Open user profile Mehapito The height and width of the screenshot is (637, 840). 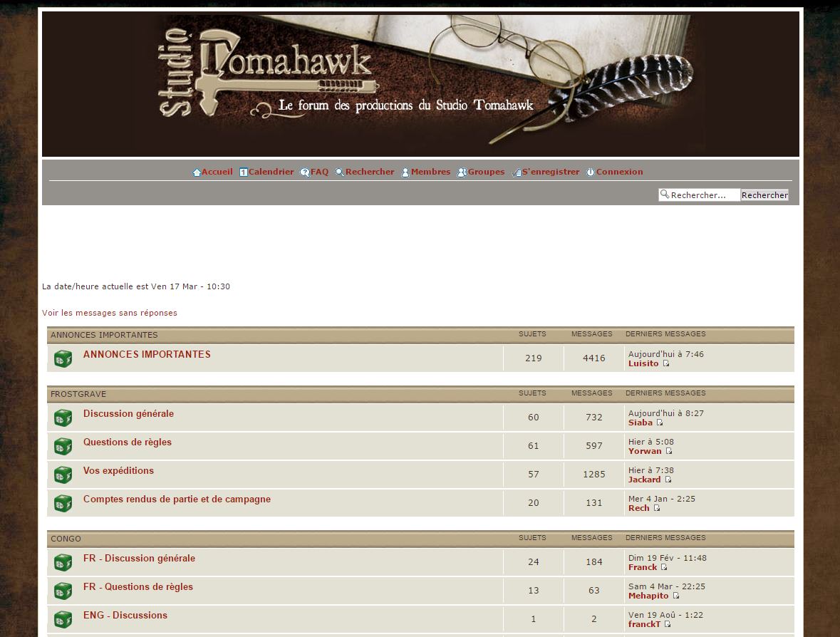648,596
